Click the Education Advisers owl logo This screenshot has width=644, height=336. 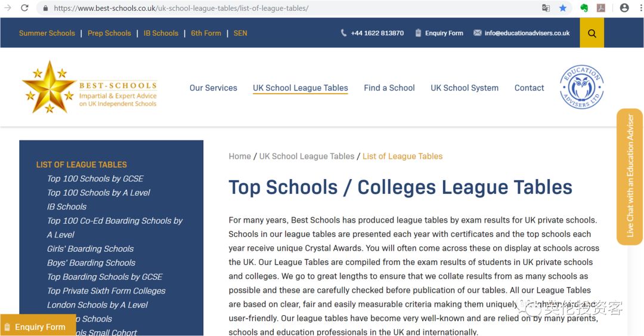point(581,87)
